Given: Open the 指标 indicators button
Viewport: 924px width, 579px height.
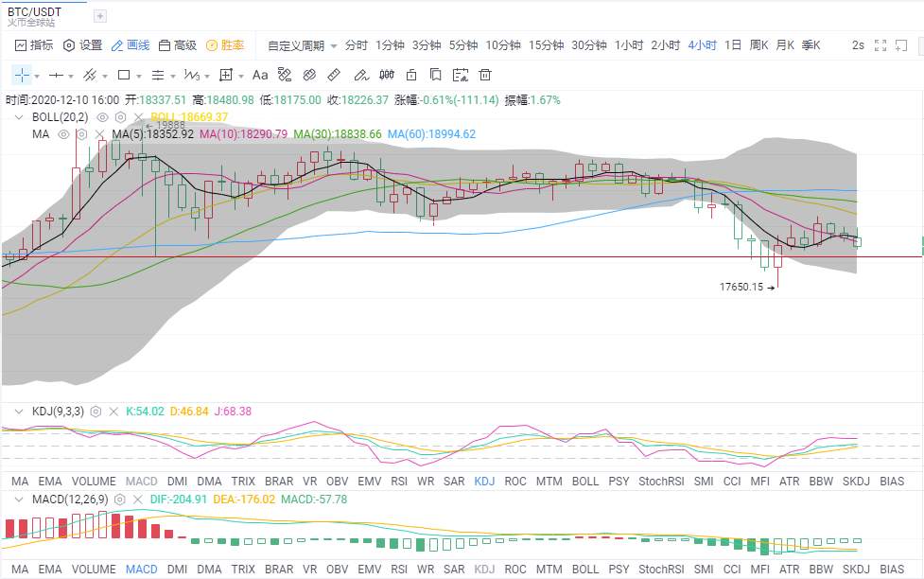Looking at the screenshot, I should point(34,45).
